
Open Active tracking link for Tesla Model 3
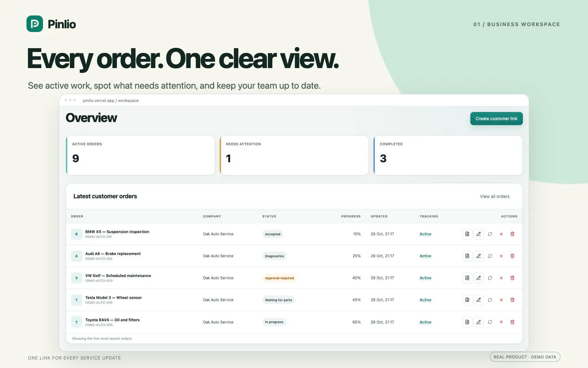tap(425, 300)
